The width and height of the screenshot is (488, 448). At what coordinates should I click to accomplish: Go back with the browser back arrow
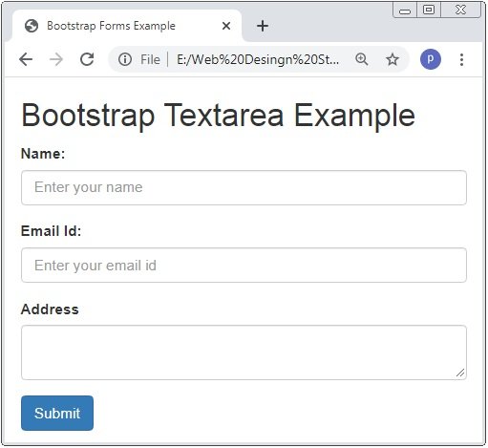click(26, 59)
